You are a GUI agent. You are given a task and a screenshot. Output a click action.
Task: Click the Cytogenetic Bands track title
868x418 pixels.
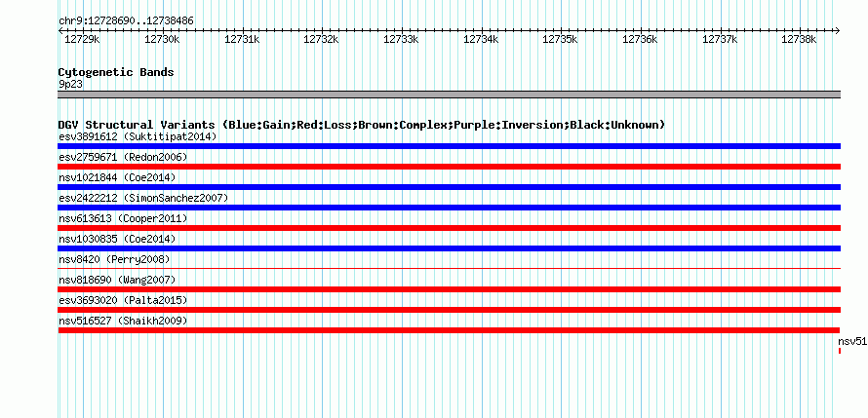(x=116, y=72)
